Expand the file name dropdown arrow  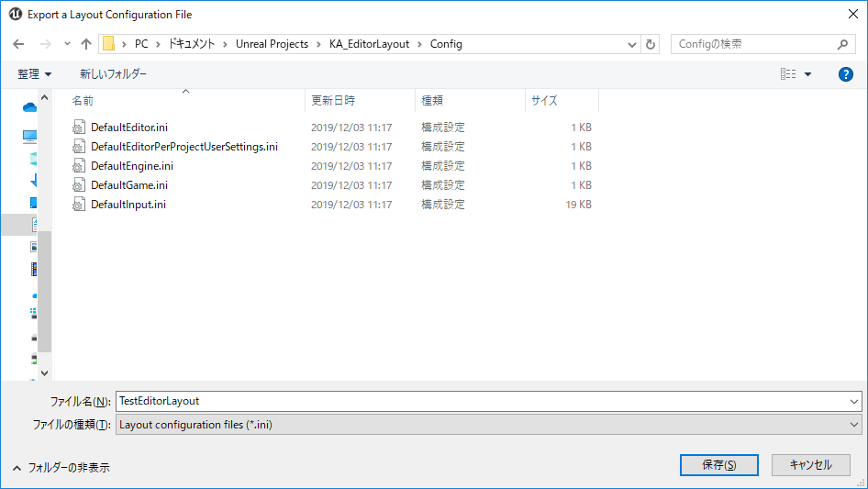[x=854, y=402]
